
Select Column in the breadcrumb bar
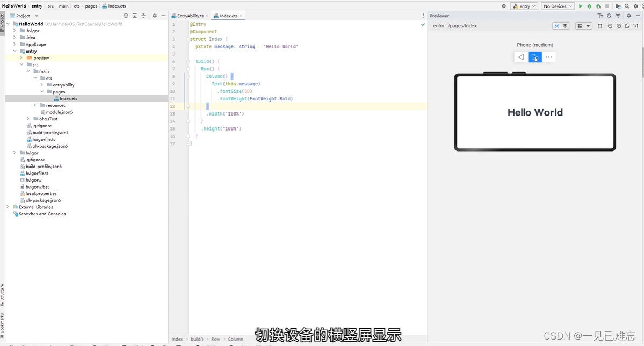(x=235, y=339)
